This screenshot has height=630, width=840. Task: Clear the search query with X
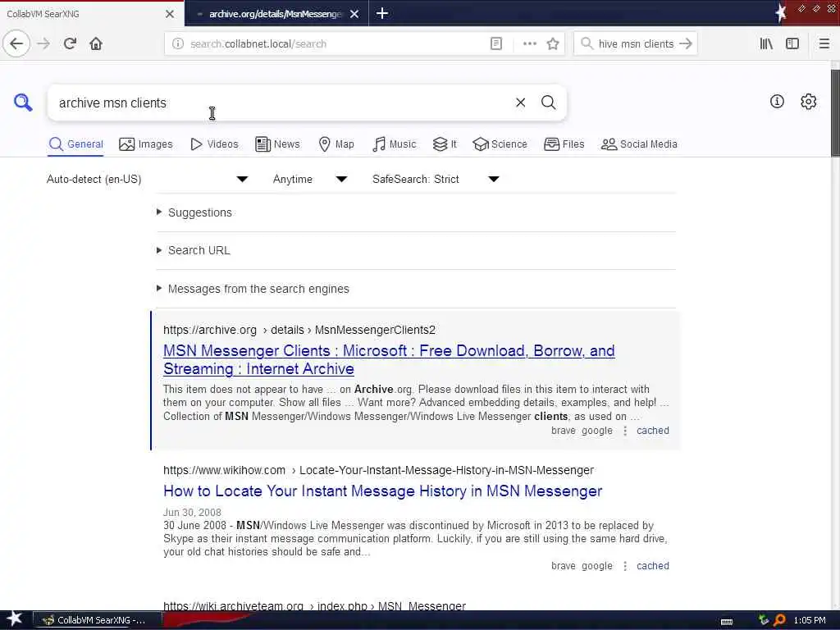tap(520, 103)
